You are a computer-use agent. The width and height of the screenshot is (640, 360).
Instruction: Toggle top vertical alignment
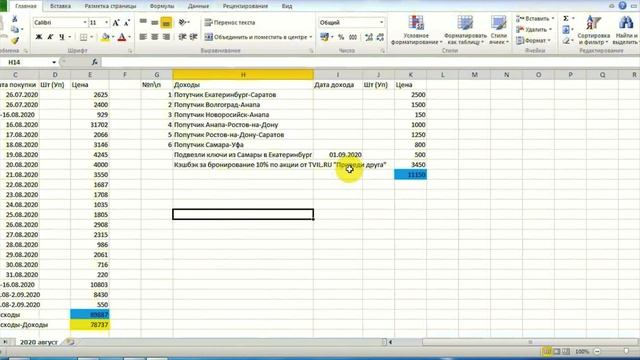pyautogui.click(x=143, y=22)
